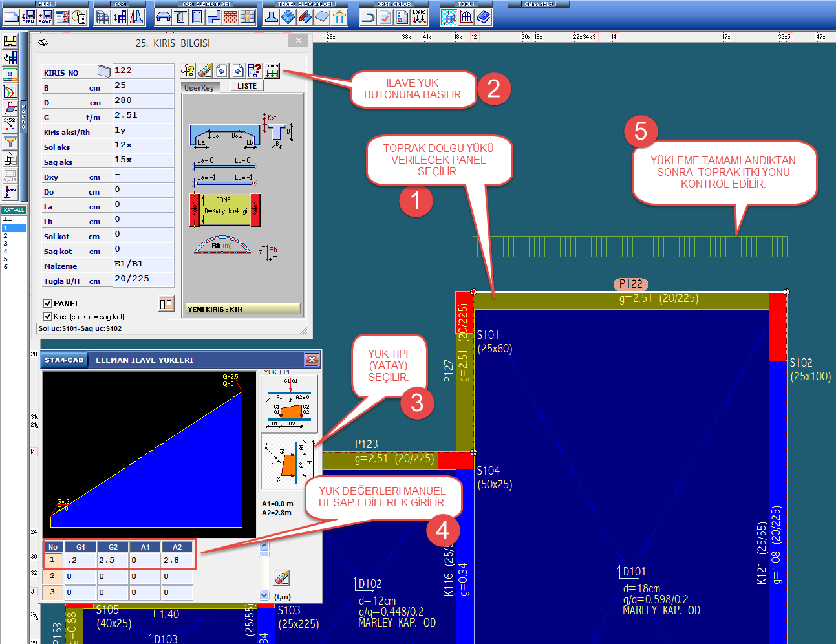Click the SAVE icon in FILES toolbar
The height and width of the screenshot is (644, 836).
[45, 17]
